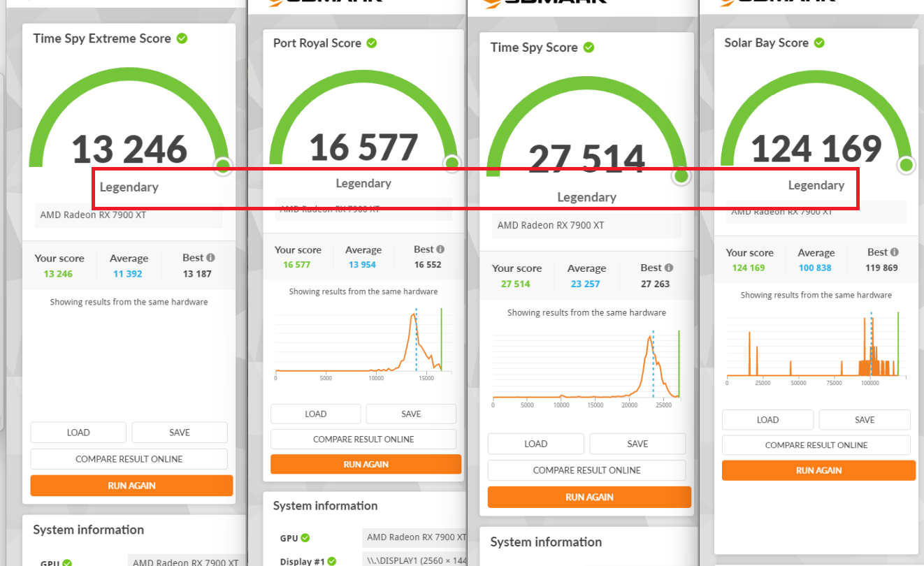Click green checkmark beside Time Spy Extreme Score
The height and width of the screenshot is (566, 924).
(x=182, y=38)
